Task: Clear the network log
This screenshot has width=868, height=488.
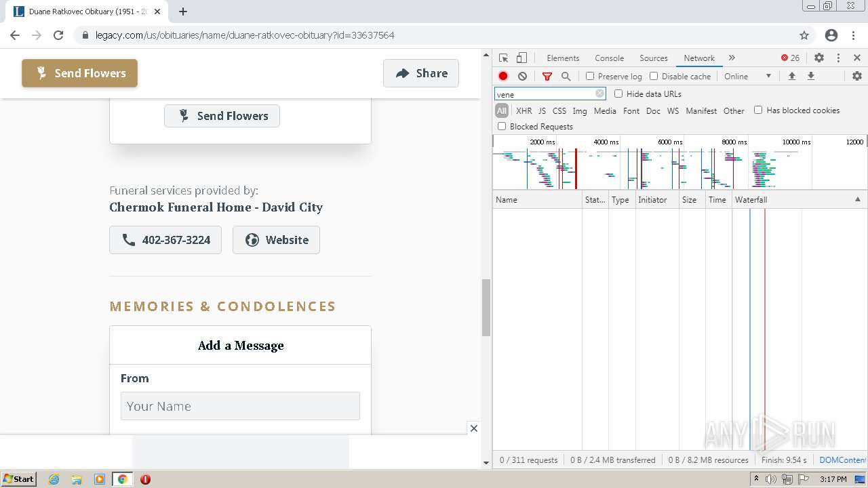Action: coord(522,77)
